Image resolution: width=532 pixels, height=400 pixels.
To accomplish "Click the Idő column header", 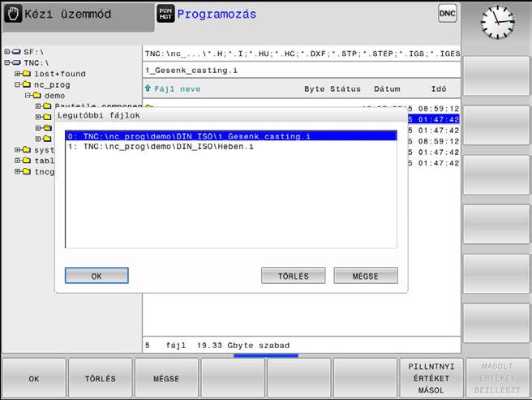I will click(x=439, y=89).
